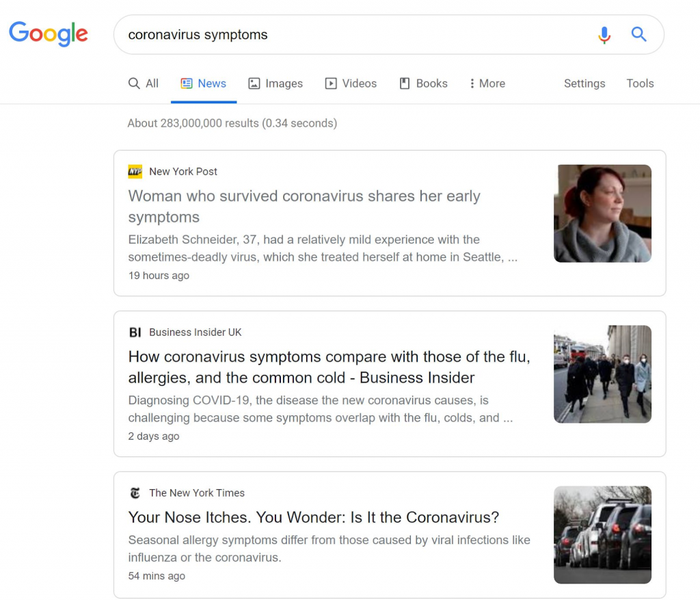Open the More search options menu
Image resolution: width=700 pixels, height=600 pixels.
[487, 83]
